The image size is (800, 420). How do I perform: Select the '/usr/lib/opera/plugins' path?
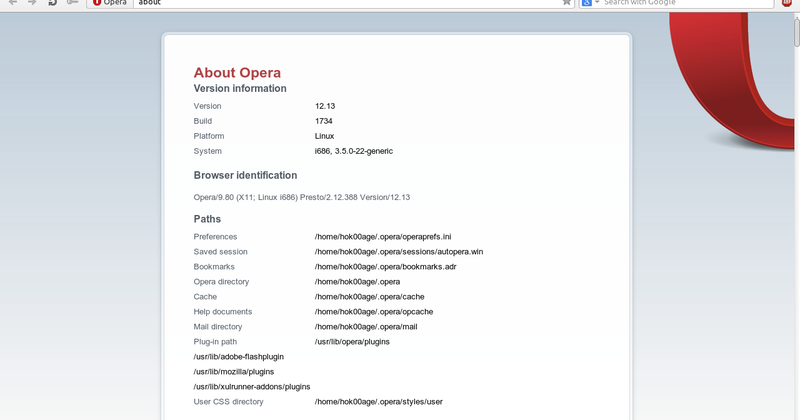point(352,342)
